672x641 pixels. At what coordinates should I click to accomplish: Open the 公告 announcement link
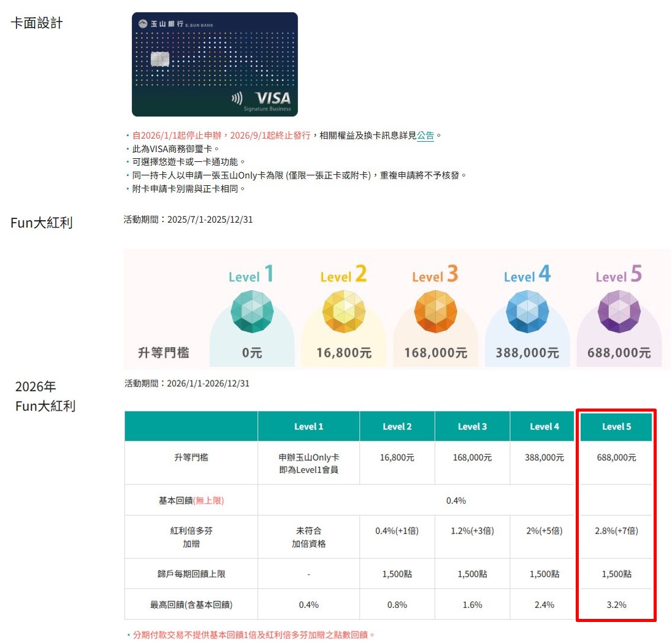(425, 136)
